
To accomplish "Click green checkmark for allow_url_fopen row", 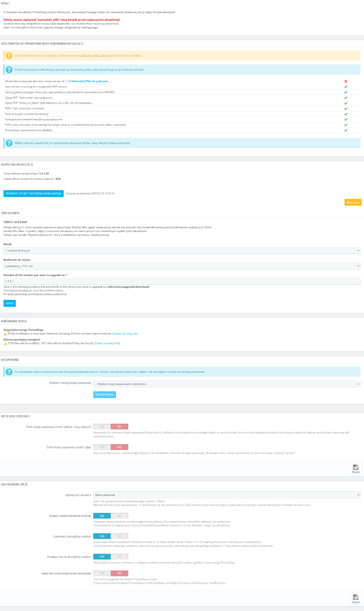I will point(346,103).
